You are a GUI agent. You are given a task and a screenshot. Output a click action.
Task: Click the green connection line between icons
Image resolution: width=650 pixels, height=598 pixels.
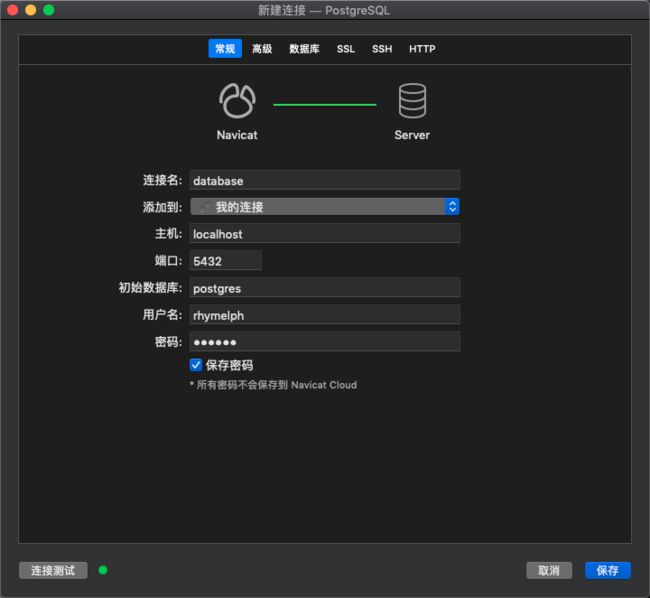click(325, 105)
